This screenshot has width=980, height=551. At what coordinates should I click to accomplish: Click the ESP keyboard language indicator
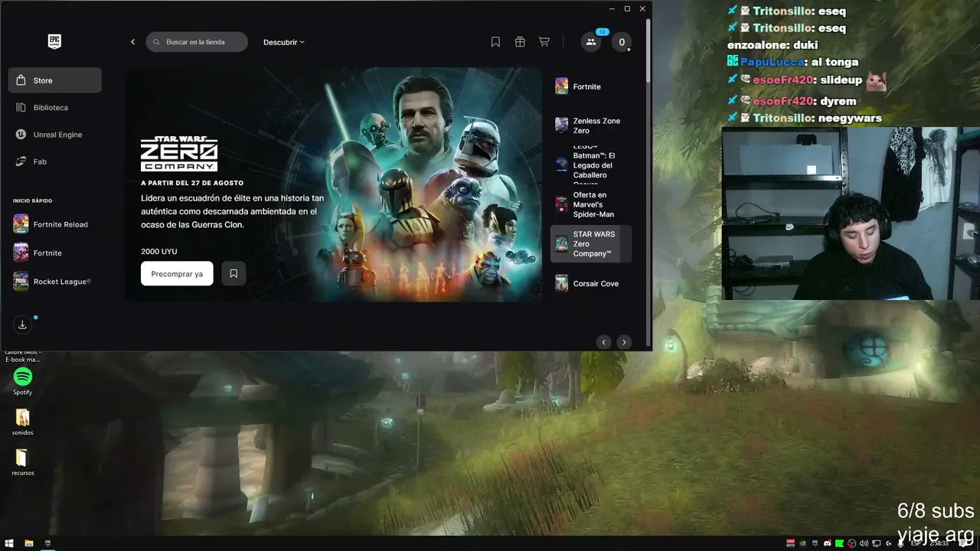click(916, 543)
